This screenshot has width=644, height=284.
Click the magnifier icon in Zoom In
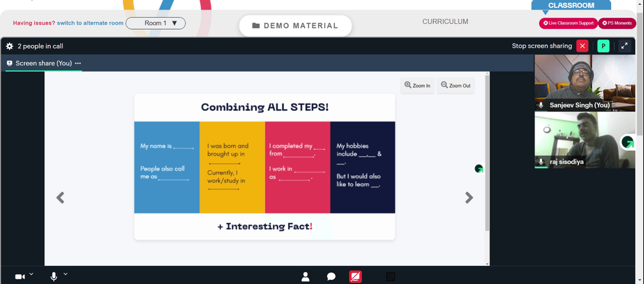408,84
